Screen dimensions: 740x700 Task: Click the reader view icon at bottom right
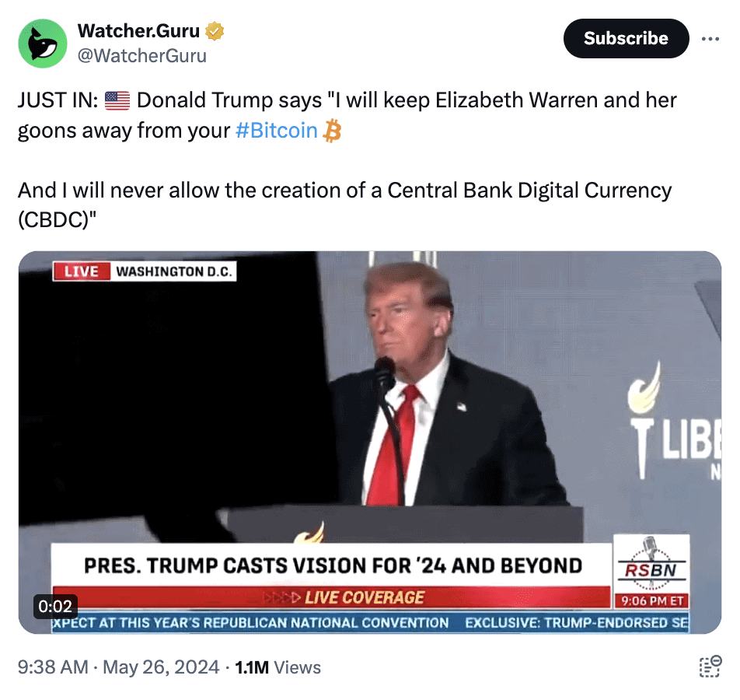tap(710, 667)
